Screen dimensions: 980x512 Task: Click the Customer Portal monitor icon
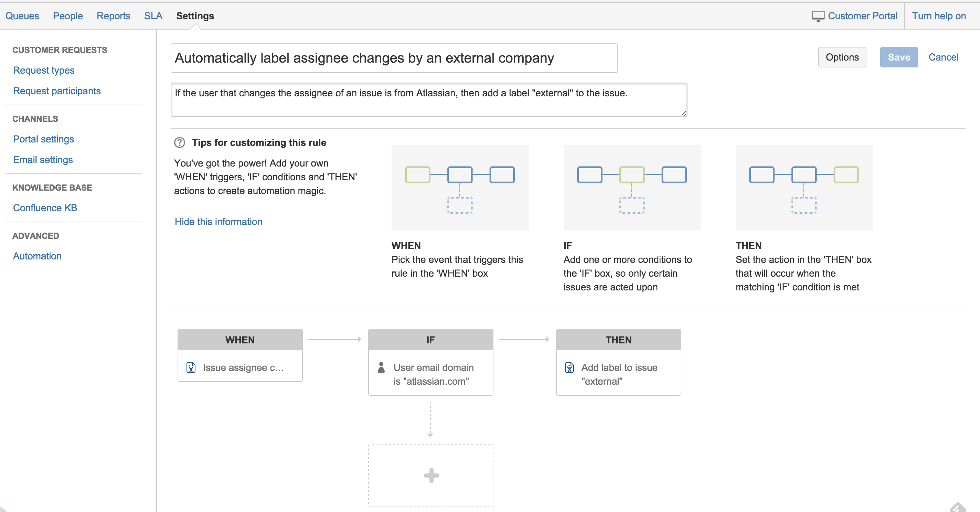[818, 17]
